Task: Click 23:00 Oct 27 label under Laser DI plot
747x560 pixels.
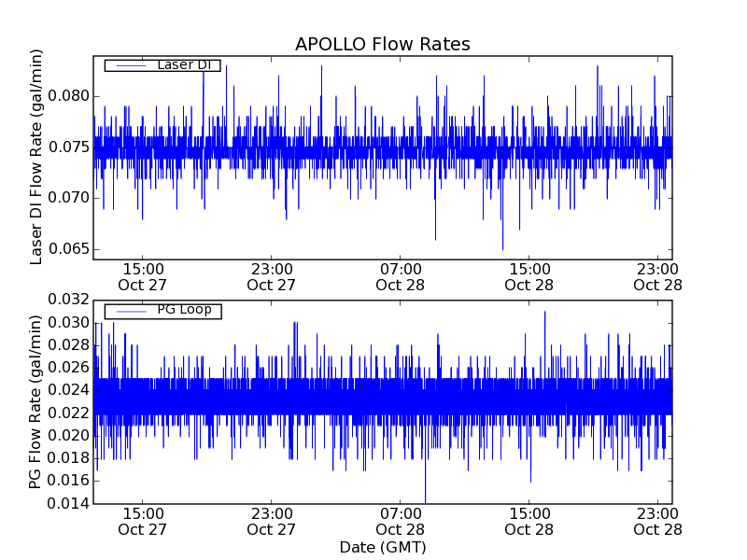Action: (272, 276)
